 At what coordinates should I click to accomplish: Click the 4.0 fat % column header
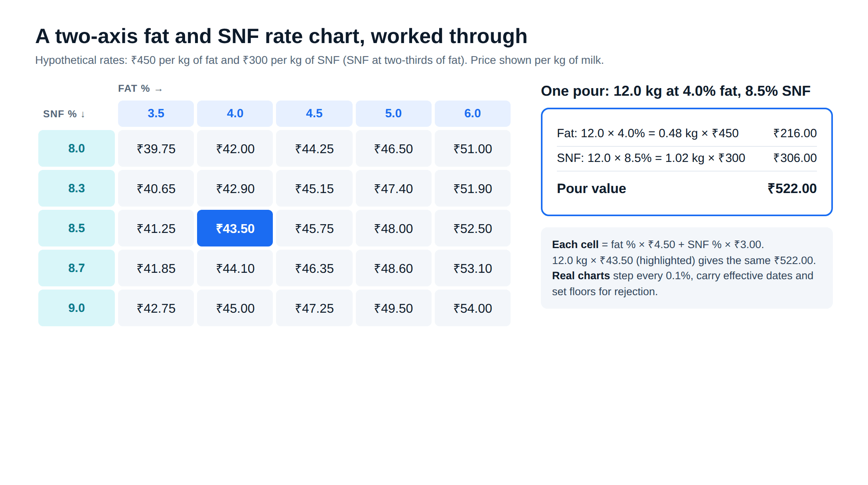[235, 114]
